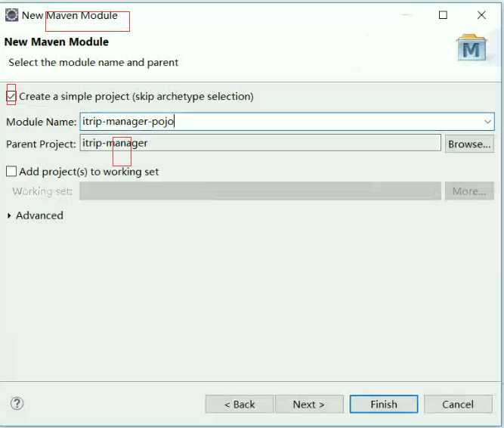
Task: Click the Maven module M folder icon
Action: (472, 48)
